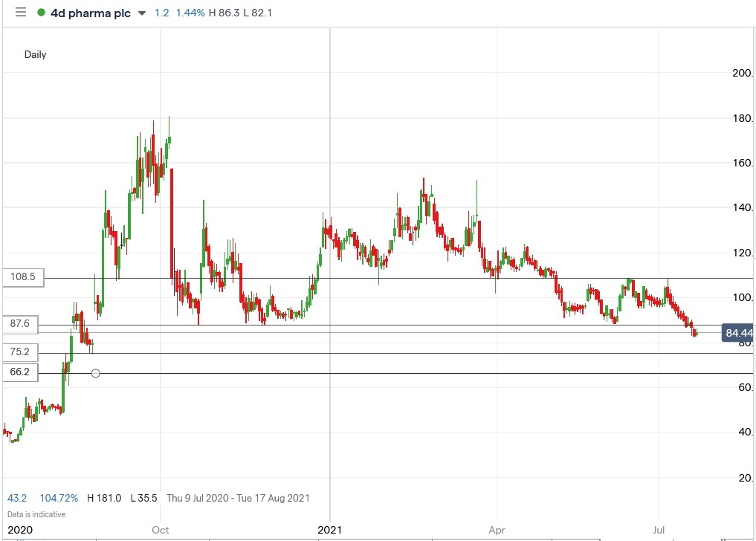
Task: Select the 84.44 current price tag
Action: coord(737,333)
